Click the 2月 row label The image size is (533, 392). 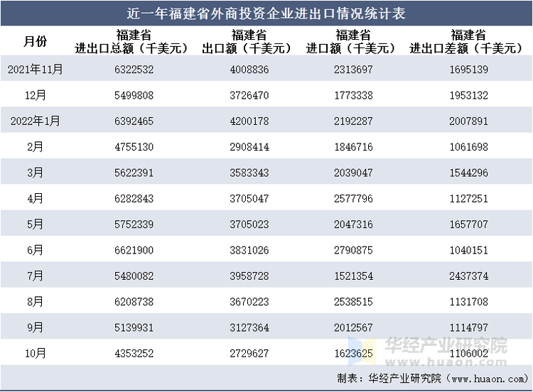pyautogui.click(x=36, y=147)
